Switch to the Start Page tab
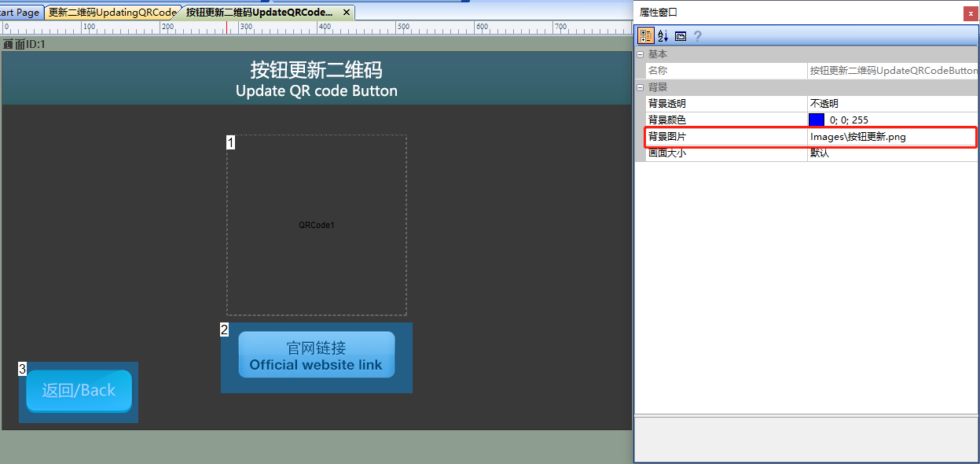Screen dimensions: 980x464 coord(20,13)
